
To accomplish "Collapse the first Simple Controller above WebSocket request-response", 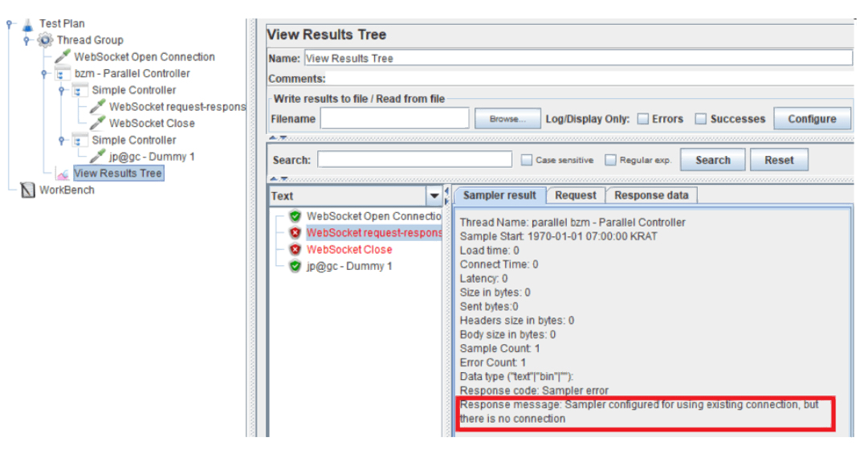I will pos(62,90).
